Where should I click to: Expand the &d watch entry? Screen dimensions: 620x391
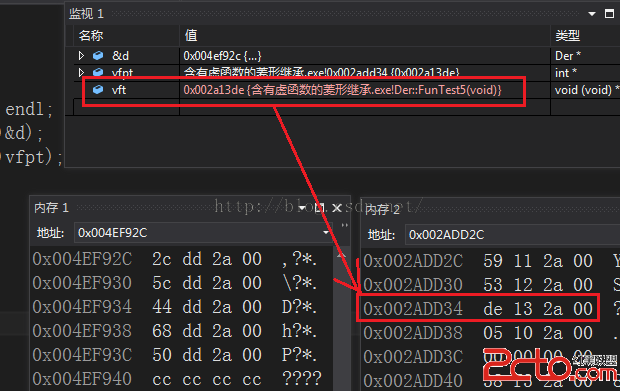pyautogui.click(x=81, y=56)
